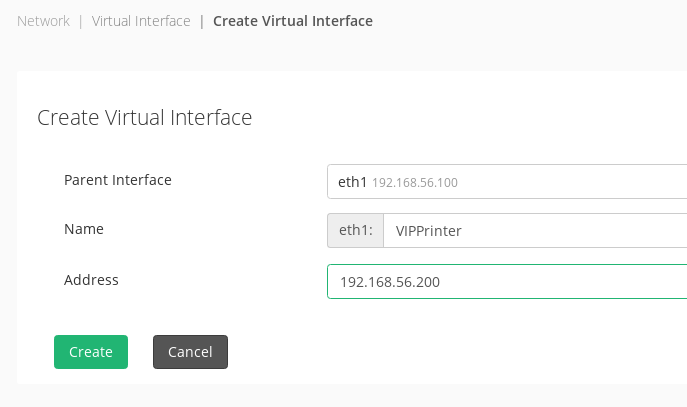Click the Address field label
Viewport: 687px width, 407px height.
tap(91, 280)
